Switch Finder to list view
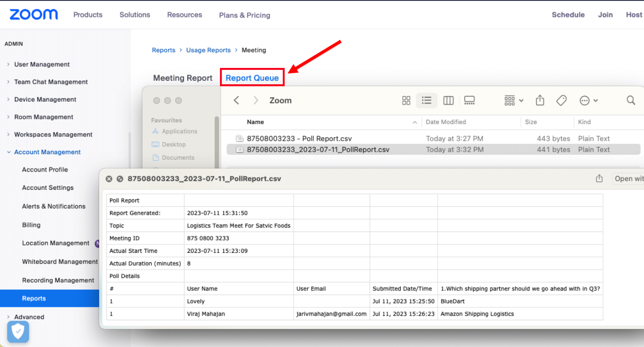Screen dimensions: 644x347 [x=427, y=101]
